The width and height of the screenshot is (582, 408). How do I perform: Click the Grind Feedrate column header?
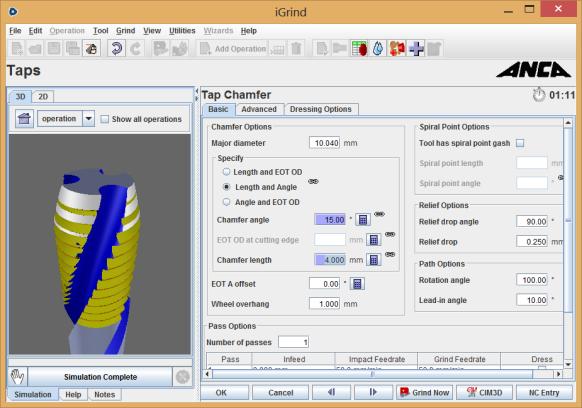click(x=460, y=359)
